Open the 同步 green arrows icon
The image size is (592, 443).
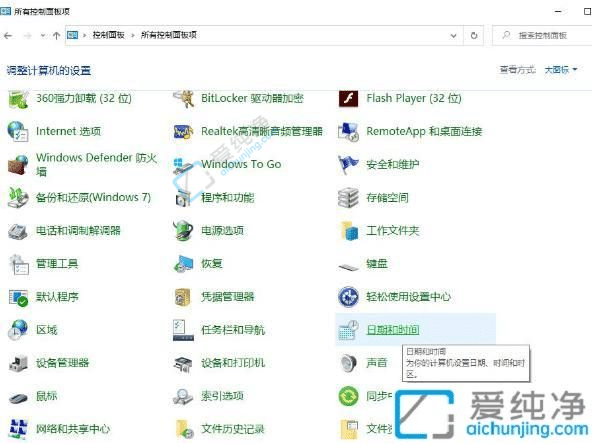[348, 397]
